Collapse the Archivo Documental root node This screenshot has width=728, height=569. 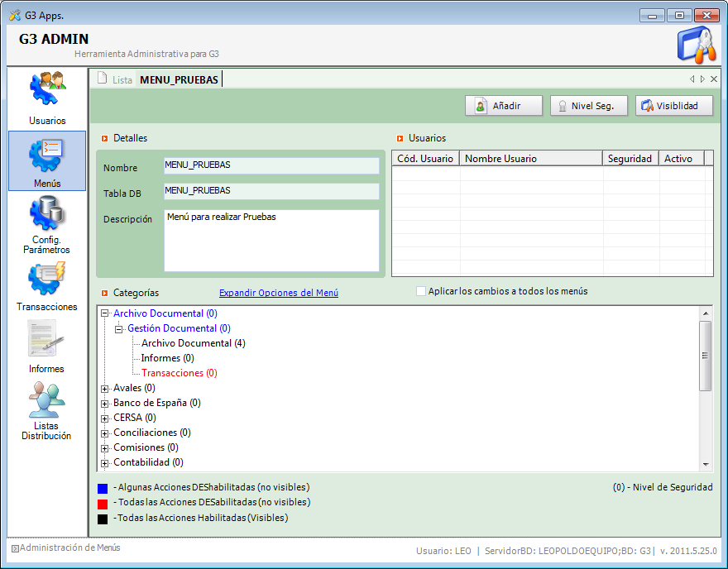104,314
